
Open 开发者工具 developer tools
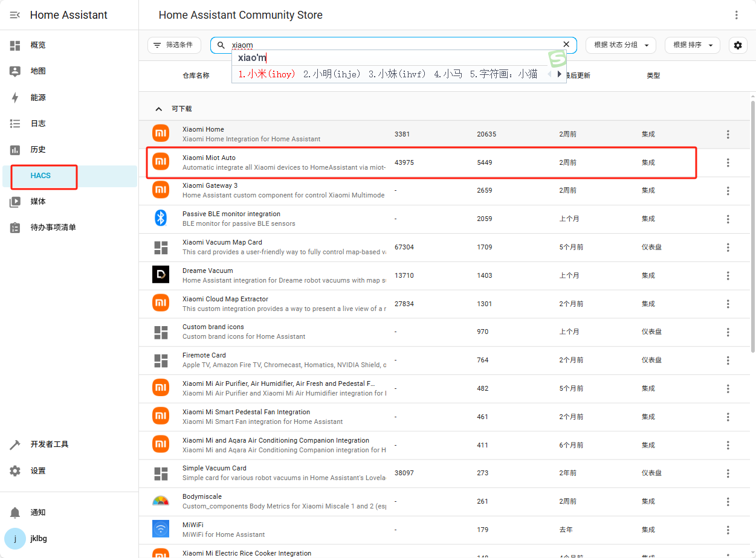click(x=69, y=444)
